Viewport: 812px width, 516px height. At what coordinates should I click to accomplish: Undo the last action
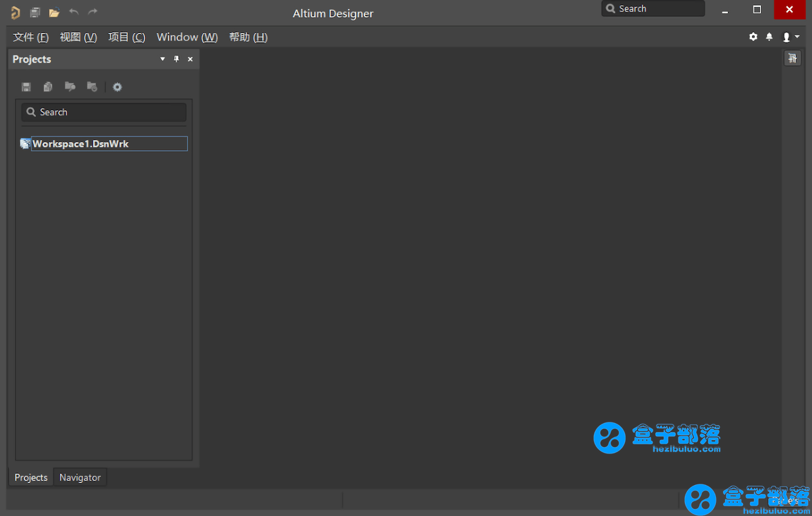pyautogui.click(x=74, y=12)
